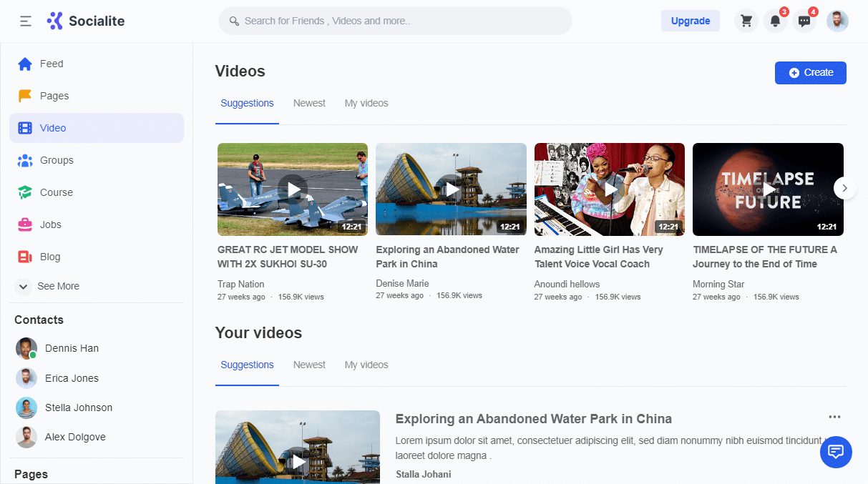The width and height of the screenshot is (868, 484).
Task: Toggle the hamburger sidebar menu
Action: tap(26, 21)
